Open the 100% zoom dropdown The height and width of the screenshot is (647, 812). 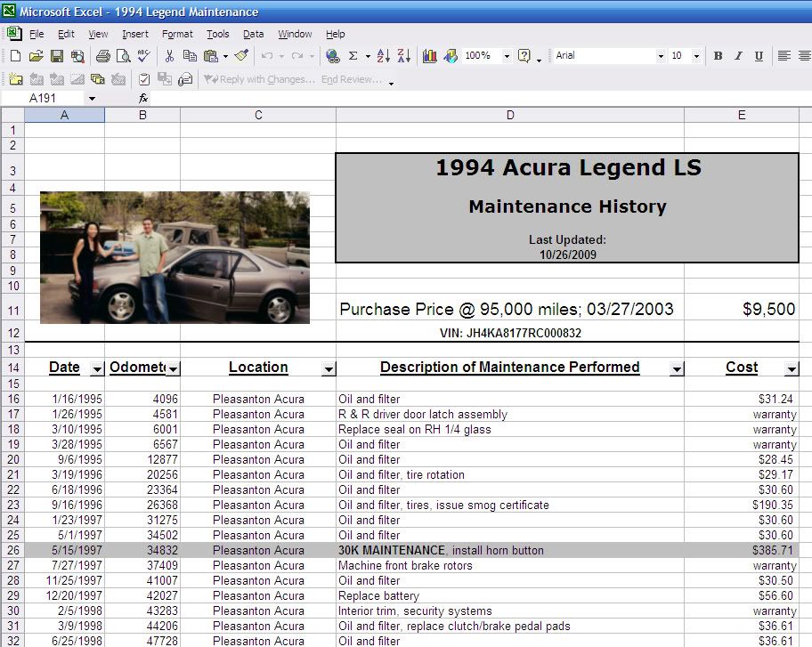(507, 56)
